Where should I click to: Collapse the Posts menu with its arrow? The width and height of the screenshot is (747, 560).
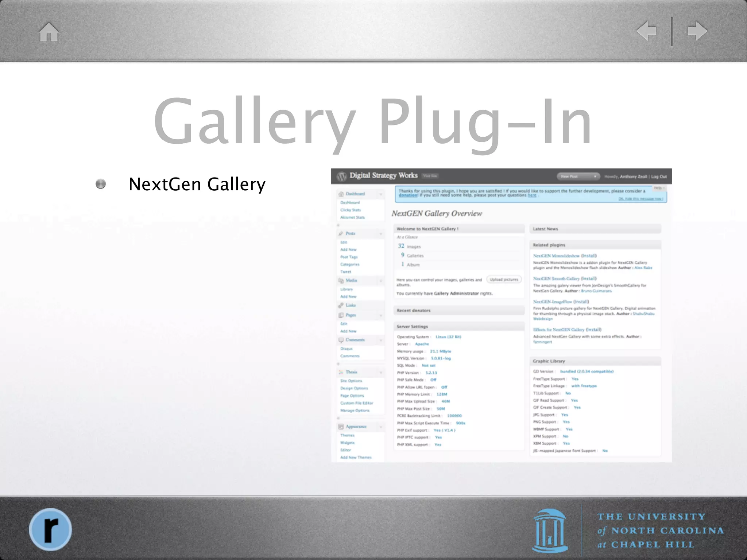tap(381, 234)
